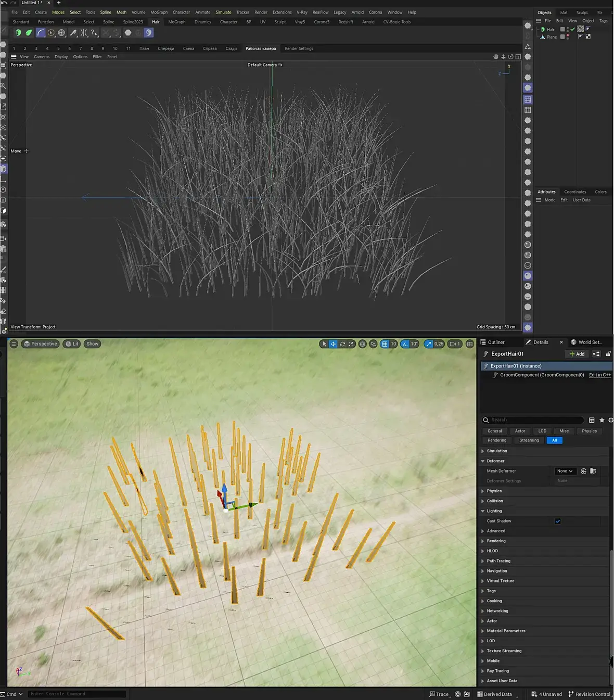Open grid snap value 10 dropdown

tap(393, 344)
